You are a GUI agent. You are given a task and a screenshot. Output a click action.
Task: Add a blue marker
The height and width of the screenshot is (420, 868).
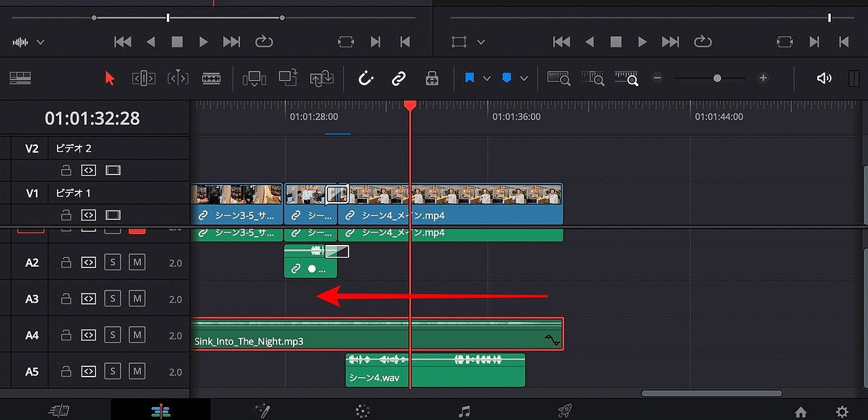coord(506,78)
